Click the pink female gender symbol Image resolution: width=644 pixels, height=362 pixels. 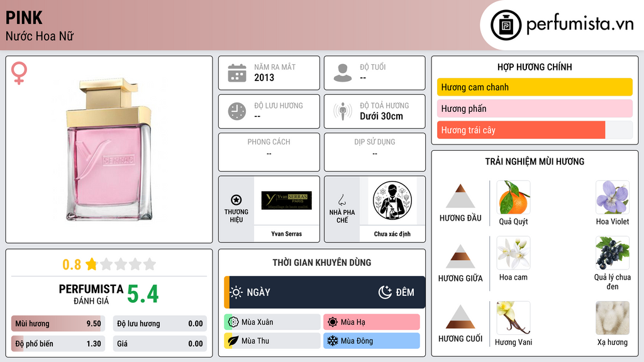tap(19, 73)
